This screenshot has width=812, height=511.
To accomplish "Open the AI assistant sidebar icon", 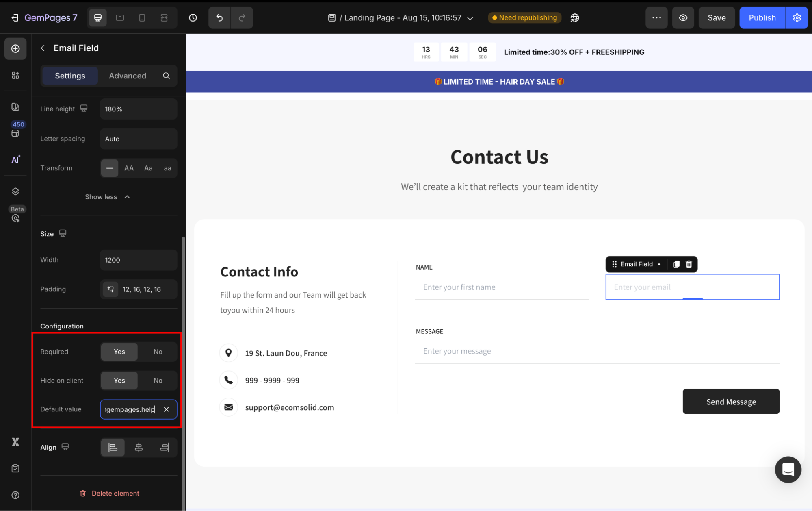I will point(15,159).
